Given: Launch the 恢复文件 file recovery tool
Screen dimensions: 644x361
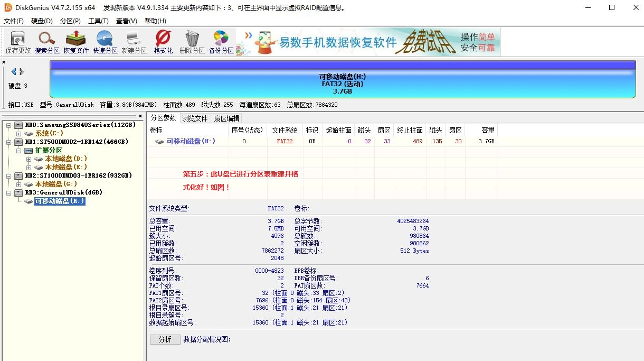Looking at the screenshot, I should coord(76,42).
